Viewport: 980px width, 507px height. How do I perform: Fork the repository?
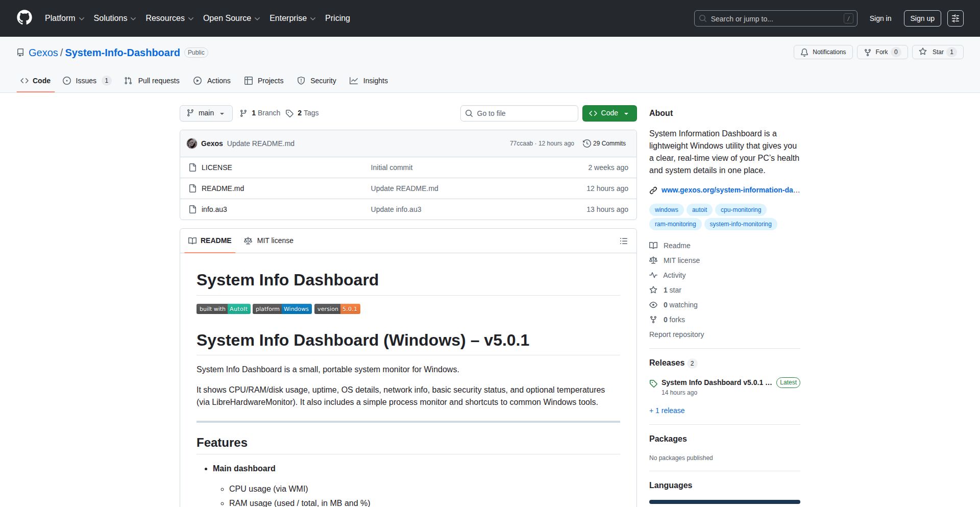click(x=881, y=52)
